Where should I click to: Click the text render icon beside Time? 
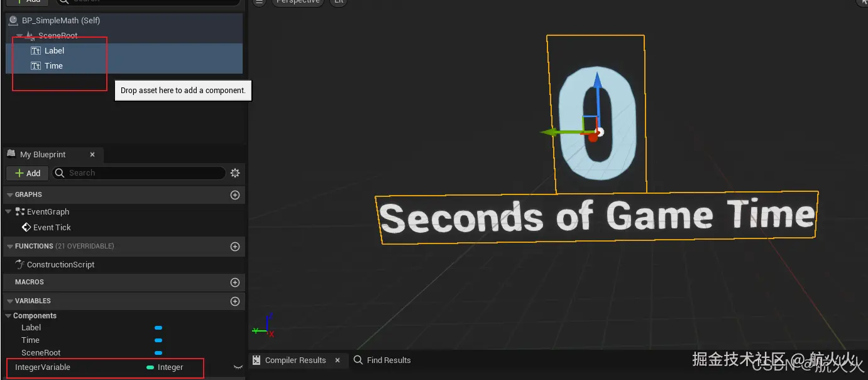point(36,65)
